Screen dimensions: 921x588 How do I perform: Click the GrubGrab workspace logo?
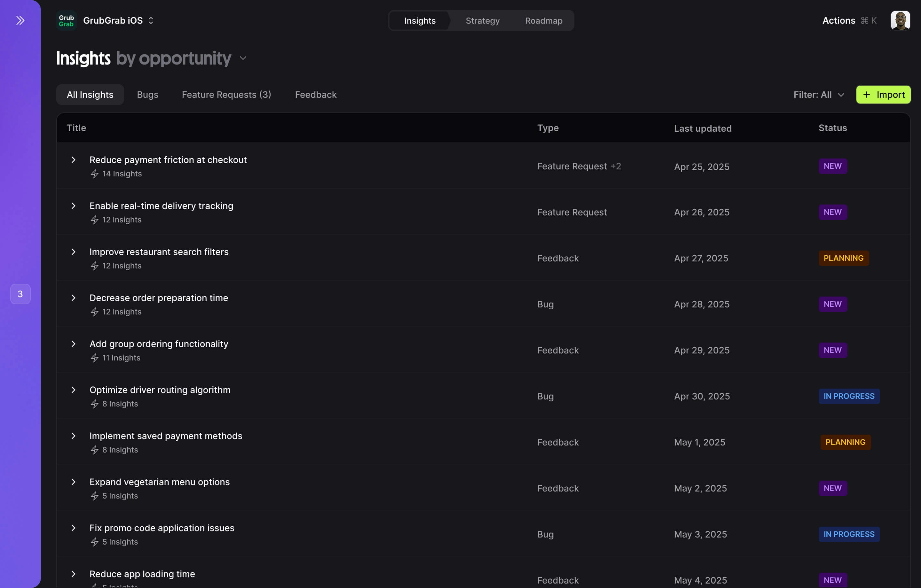click(x=66, y=20)
